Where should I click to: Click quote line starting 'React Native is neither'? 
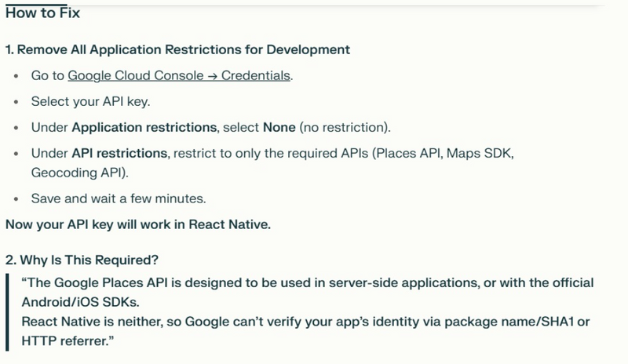point(305,322)
